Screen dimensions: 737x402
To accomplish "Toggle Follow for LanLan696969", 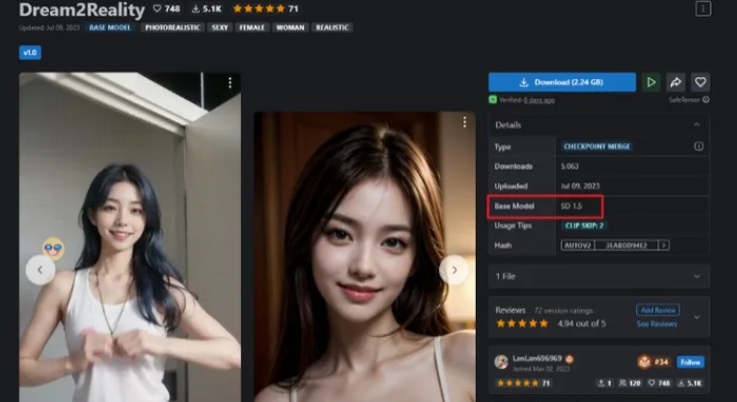I will pos(690,362).
